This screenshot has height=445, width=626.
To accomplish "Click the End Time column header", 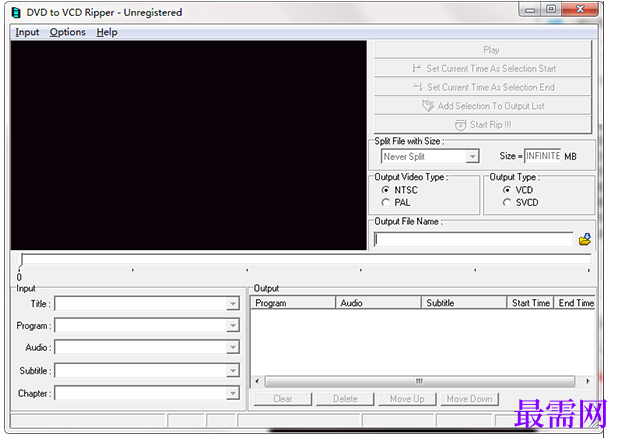I will point(575,303).
